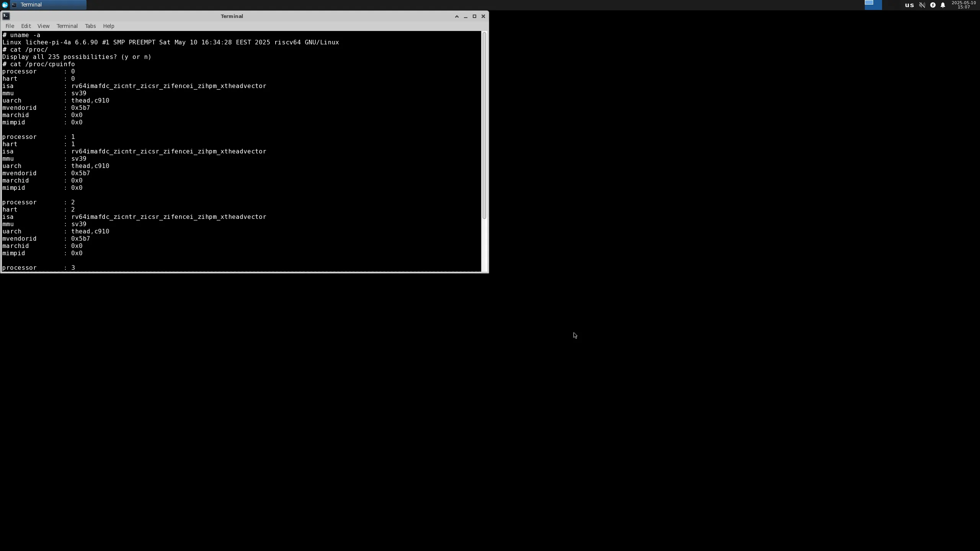Click the terminal icon in window titlebar
The width and height of the screenshot is (980, 551).
6,16
